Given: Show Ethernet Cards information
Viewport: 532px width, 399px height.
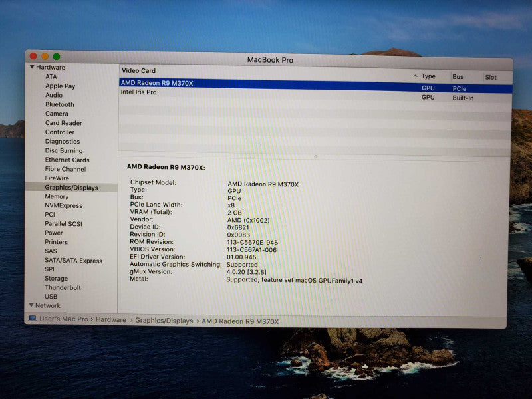Looking at the screenshot, I should (x=67, y=160).
